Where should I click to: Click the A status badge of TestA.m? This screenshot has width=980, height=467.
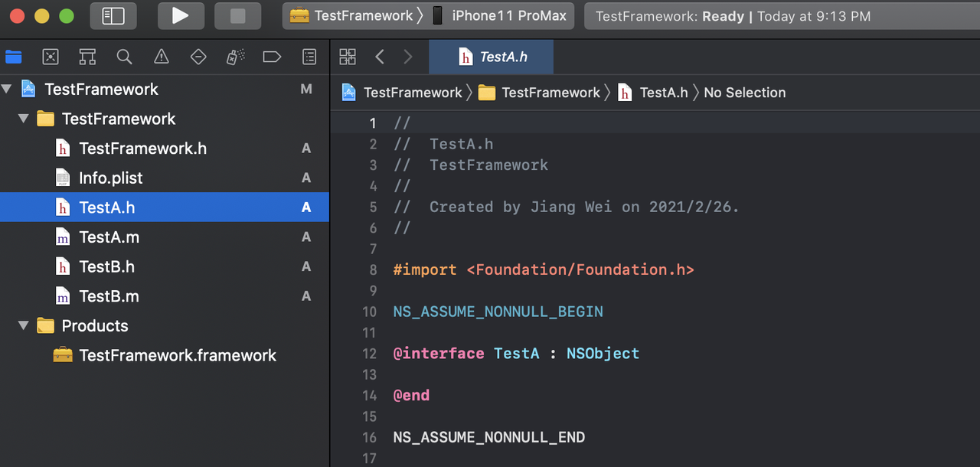pyautogui.click(x=306, y=237)
